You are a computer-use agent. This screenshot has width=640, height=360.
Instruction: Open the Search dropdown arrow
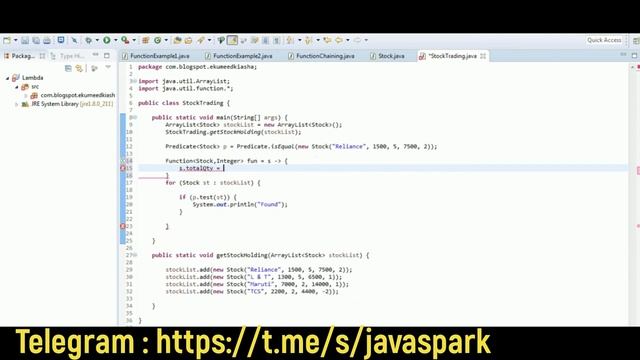point(209,40)
